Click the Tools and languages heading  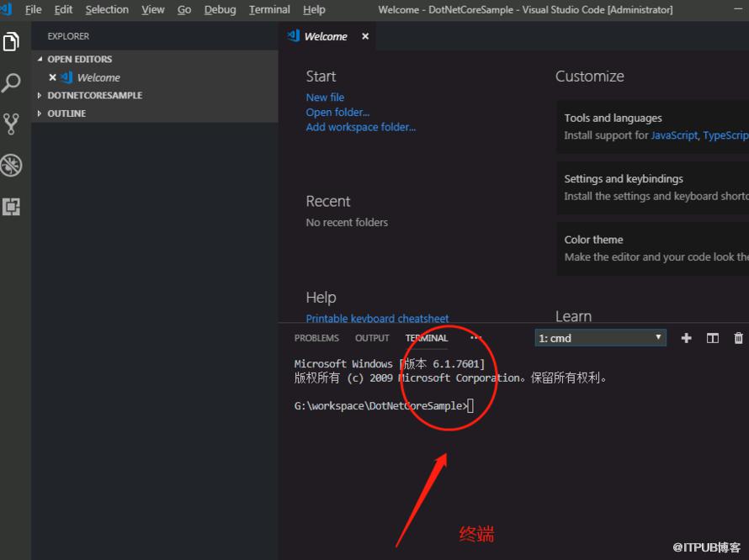(613, 118)
